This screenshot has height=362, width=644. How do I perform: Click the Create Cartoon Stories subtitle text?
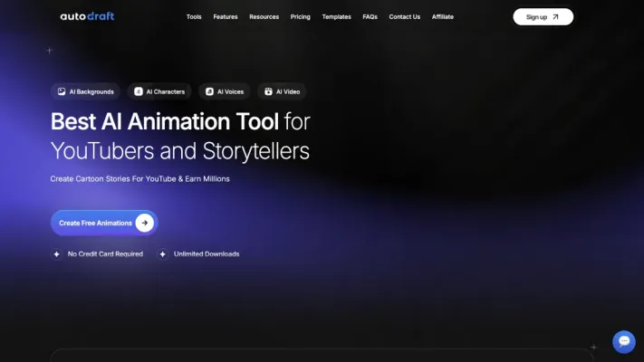(139, 179)
